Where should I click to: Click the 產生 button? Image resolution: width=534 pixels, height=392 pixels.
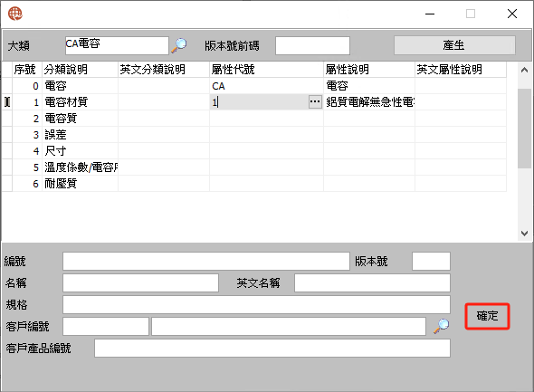pyautogui.click(x=454, y=45)
